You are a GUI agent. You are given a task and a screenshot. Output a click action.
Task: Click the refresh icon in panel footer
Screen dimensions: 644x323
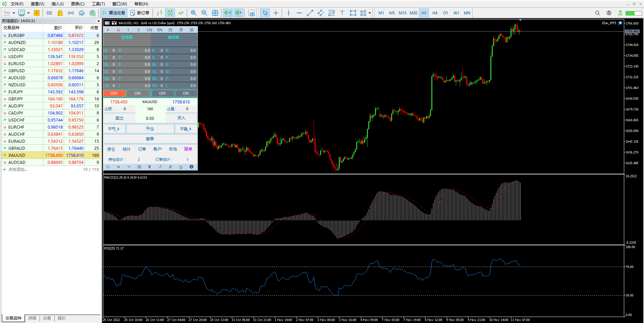pos(108,167)
